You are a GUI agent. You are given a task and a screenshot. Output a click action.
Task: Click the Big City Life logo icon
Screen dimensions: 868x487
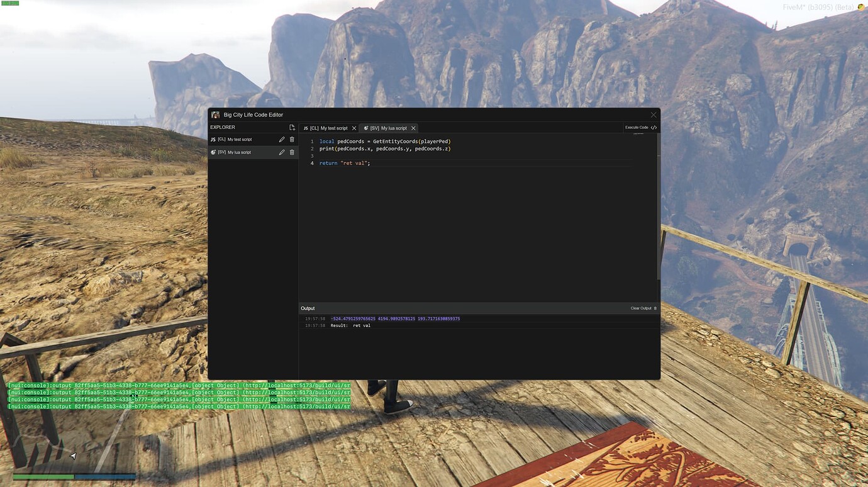pyautogui.click(x=216, y=115)
